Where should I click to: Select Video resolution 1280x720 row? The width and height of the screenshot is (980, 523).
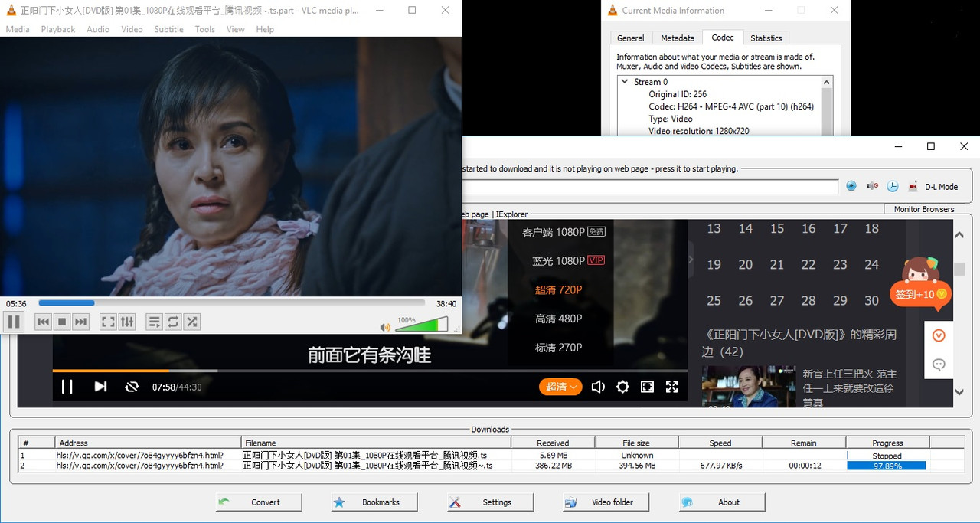tap(699, 131)
